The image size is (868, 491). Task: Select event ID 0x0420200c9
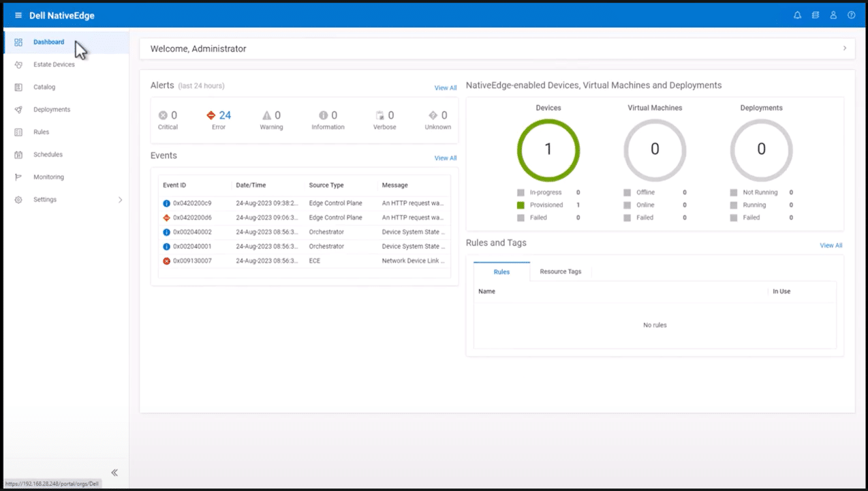tap(192, 203)
